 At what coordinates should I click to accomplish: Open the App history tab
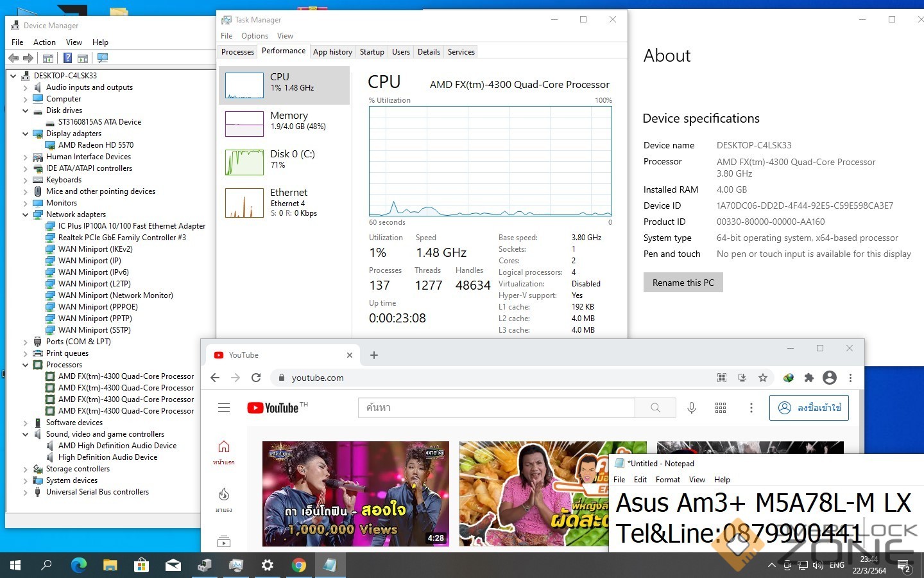[x=332, y=52]
